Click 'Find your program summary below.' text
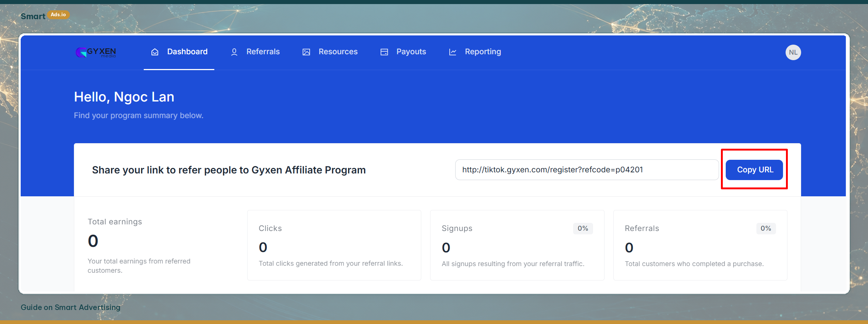The height and width of the screenshot is (324, 868). coord(139,116)
